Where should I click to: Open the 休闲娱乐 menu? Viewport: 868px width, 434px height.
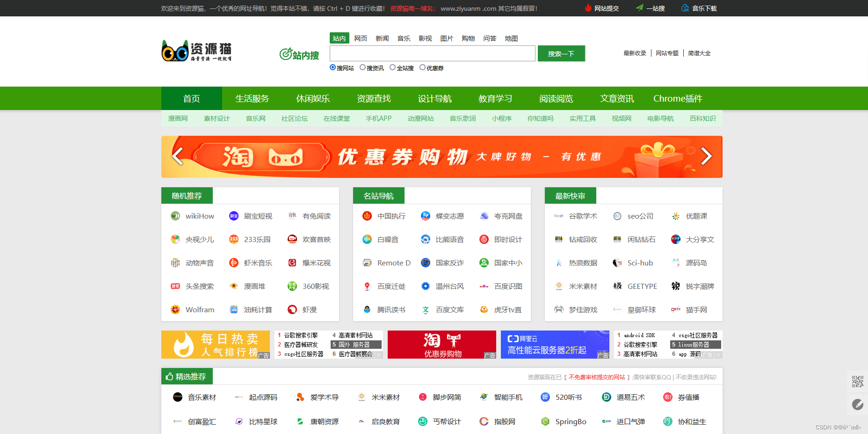click(x=313, y=98)
